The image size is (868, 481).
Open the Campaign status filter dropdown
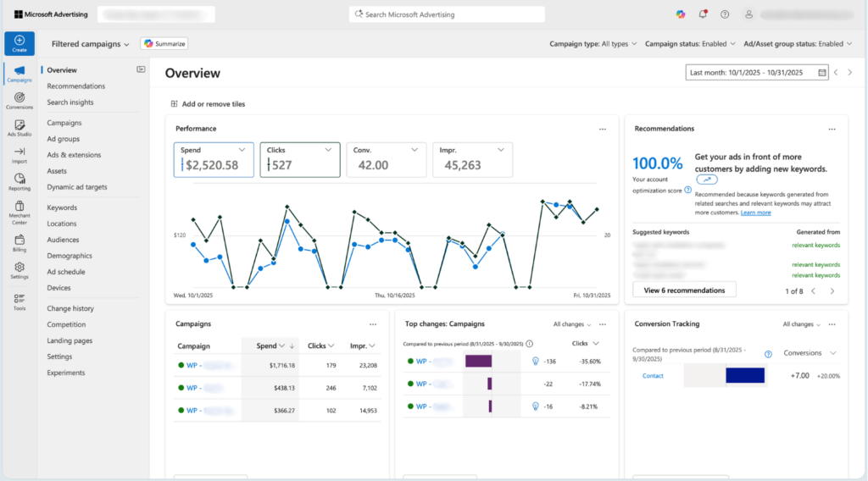[690, 44]
